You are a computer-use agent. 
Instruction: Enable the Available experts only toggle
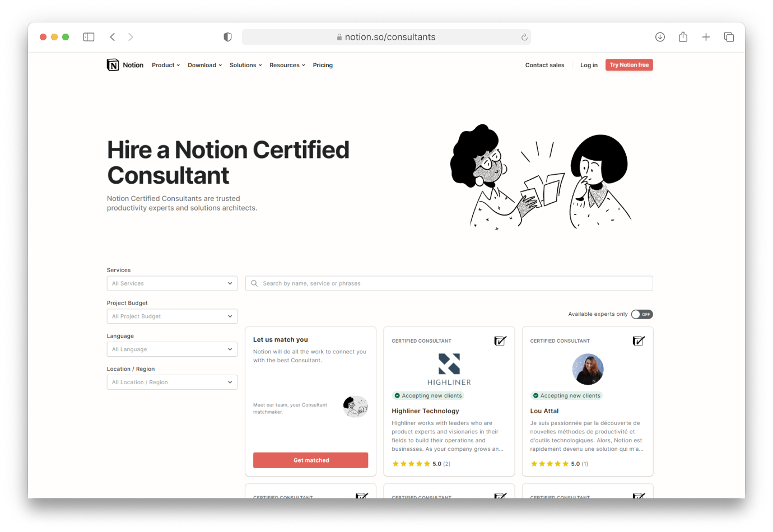[642, 314]
